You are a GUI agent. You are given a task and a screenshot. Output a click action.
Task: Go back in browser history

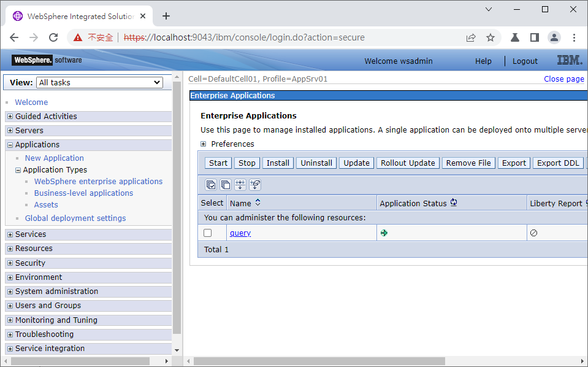tap(14, 37)
